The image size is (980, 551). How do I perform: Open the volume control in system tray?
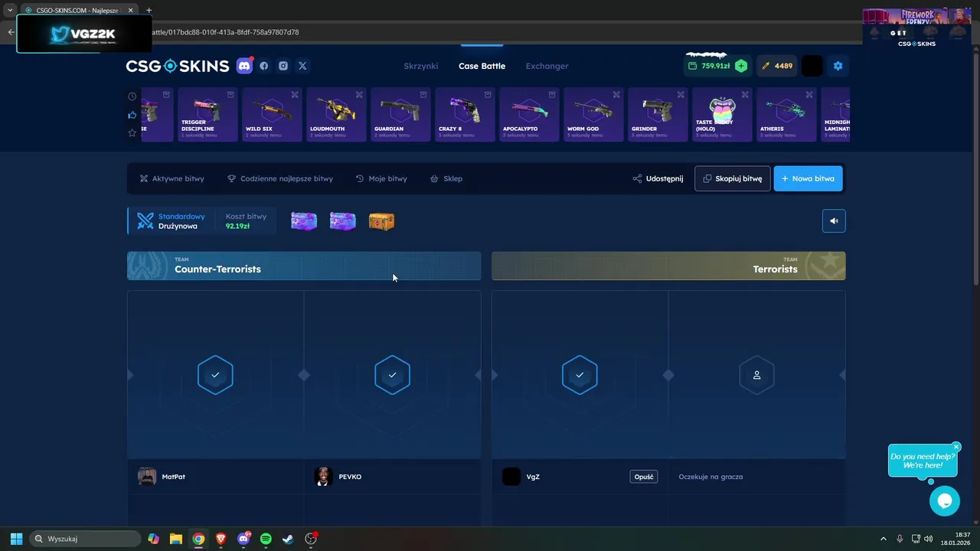(x=929, y=539)
